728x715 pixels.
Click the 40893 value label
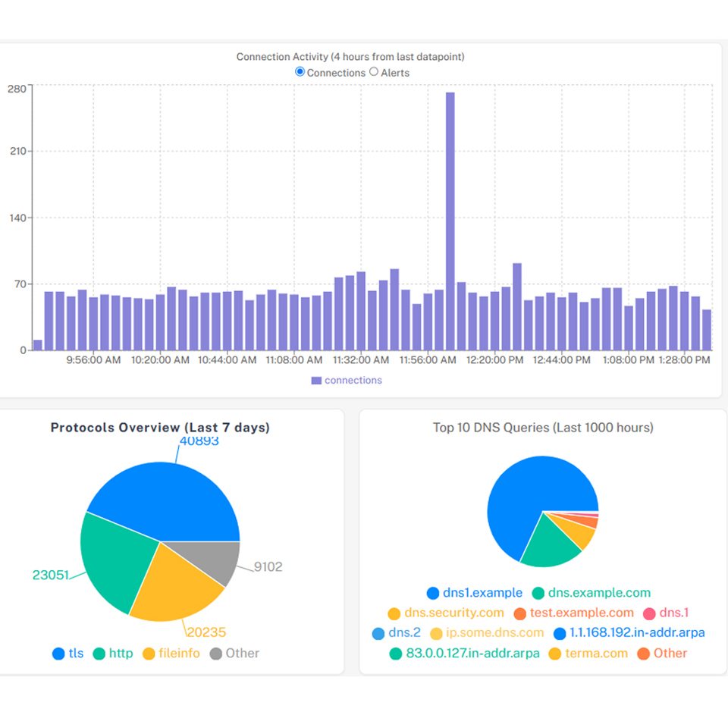[x=199, y=441]
